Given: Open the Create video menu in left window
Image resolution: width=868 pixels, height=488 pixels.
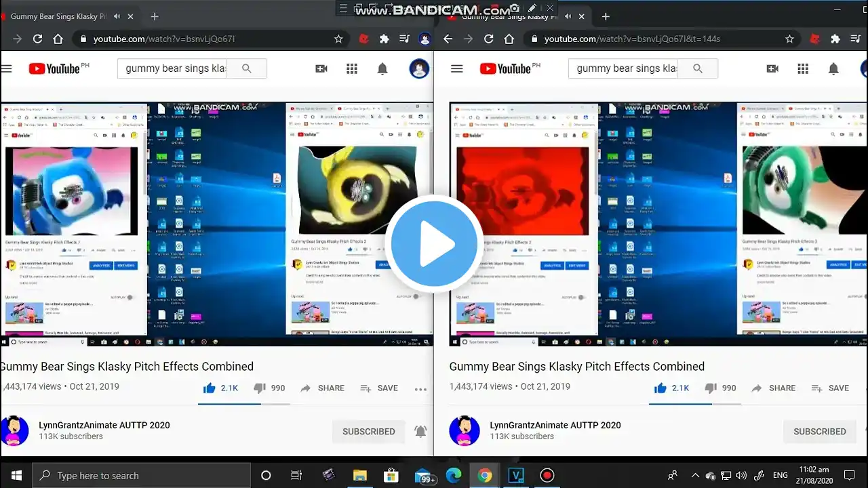Looking at the screenshot, I should pos(321,68).
